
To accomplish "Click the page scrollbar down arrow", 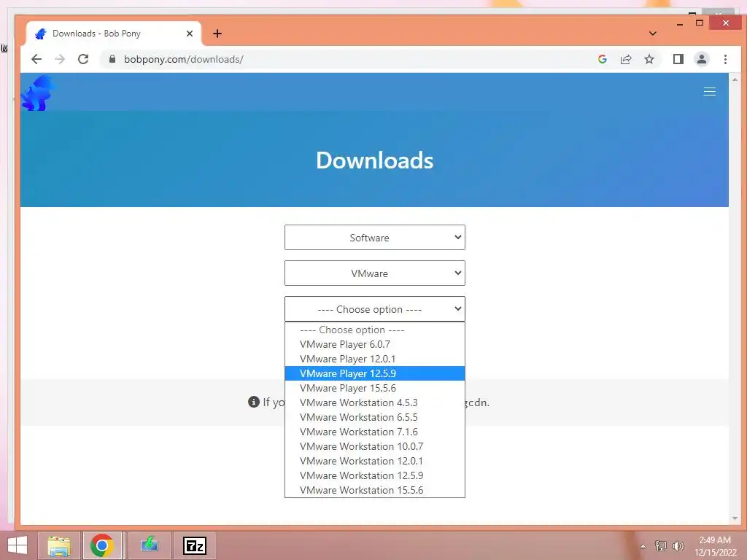I will (735, 518).
